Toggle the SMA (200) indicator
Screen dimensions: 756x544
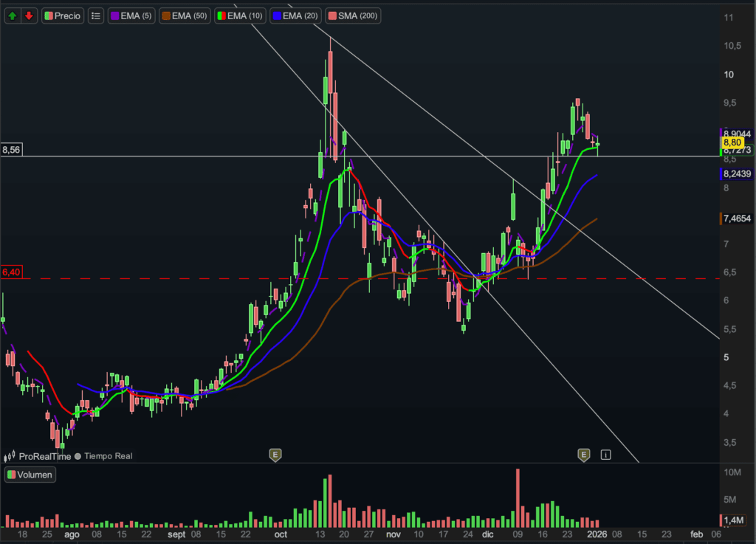(x=354, y=16)
